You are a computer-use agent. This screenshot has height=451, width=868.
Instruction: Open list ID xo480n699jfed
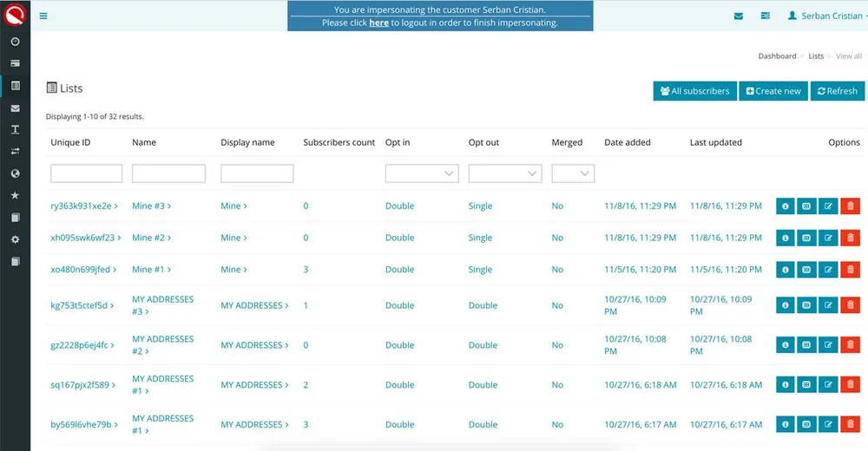pos(83,270)
